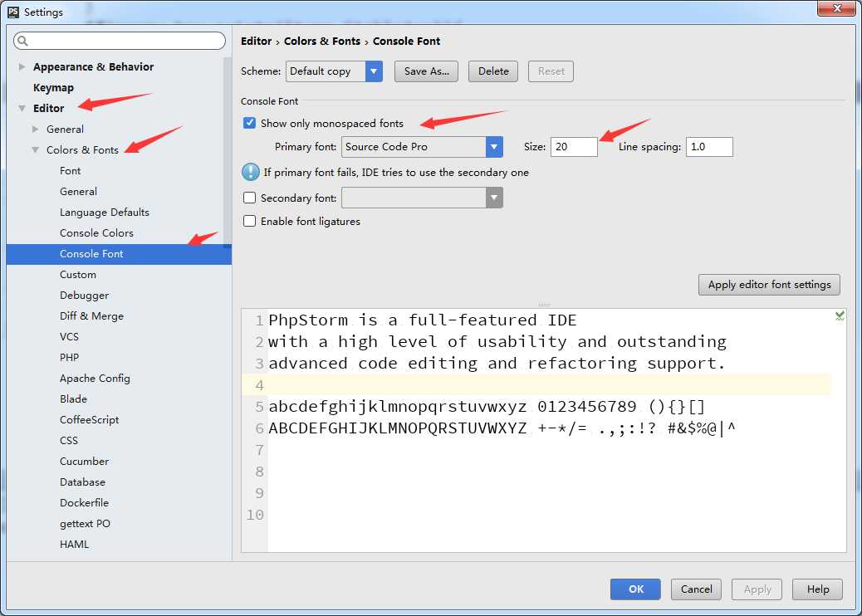The width and height of the screenshot is (862, 616).
Task: Select Keymap in the settings tree
Action: tap(53, 87)
